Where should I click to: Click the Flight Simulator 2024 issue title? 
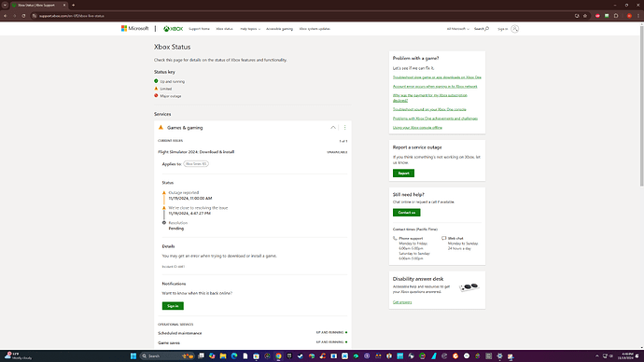[196, 152]
